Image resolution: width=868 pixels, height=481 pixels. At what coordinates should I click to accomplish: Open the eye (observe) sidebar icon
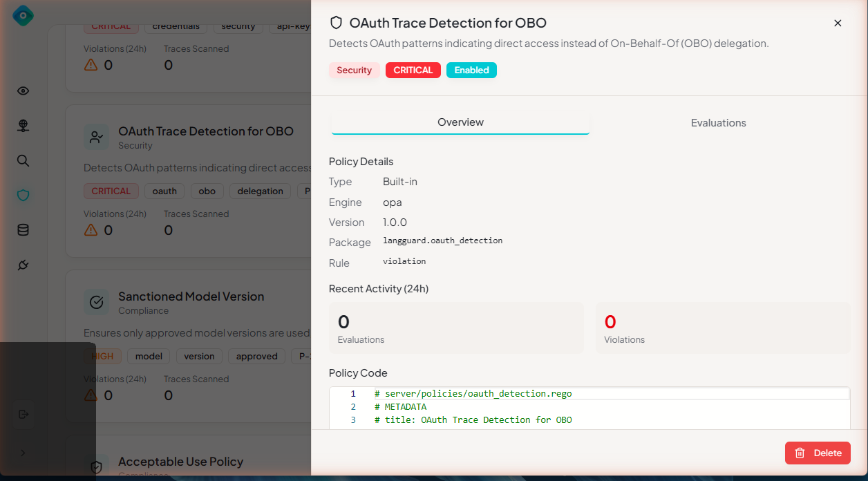23,91
